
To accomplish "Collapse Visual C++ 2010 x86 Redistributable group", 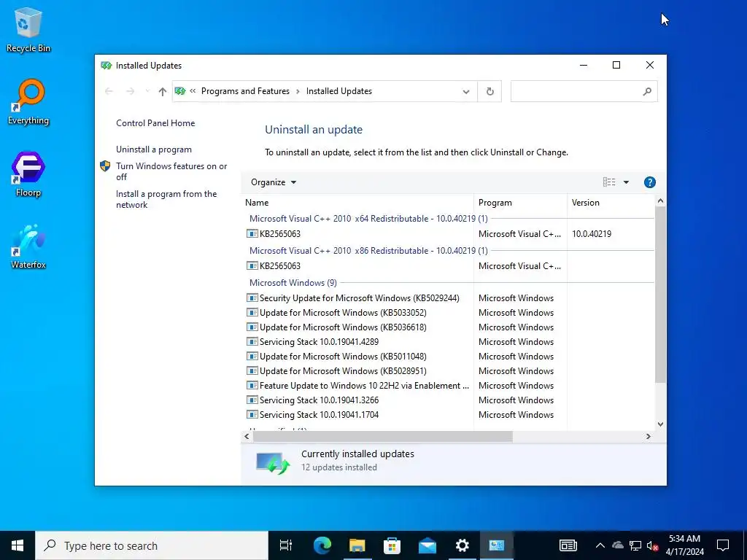I will (368, 251).
